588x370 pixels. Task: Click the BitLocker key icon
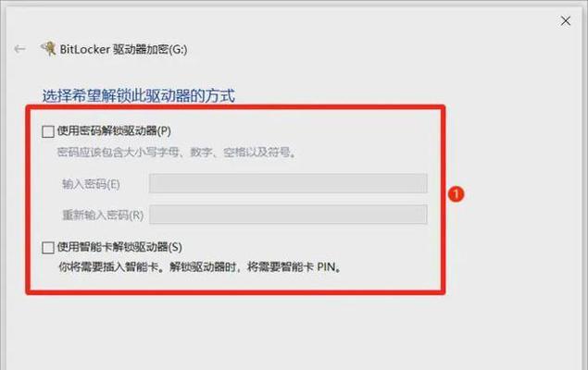point(48,49)
